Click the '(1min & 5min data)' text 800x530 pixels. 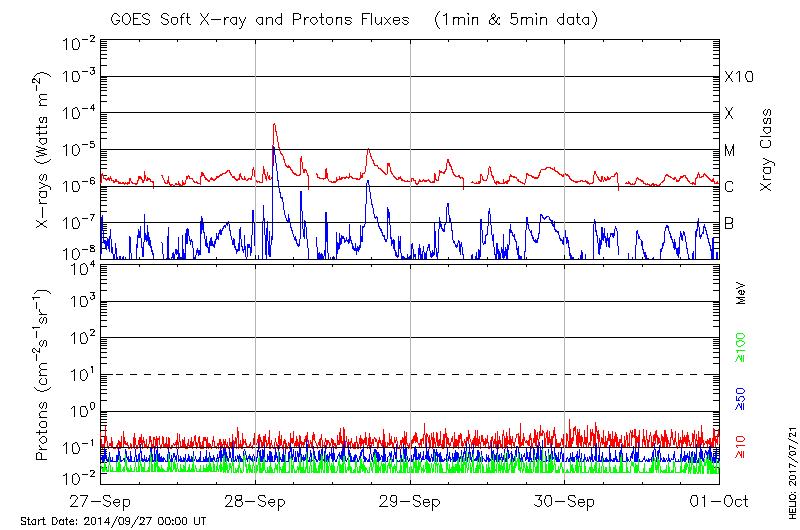coord(514,20)
